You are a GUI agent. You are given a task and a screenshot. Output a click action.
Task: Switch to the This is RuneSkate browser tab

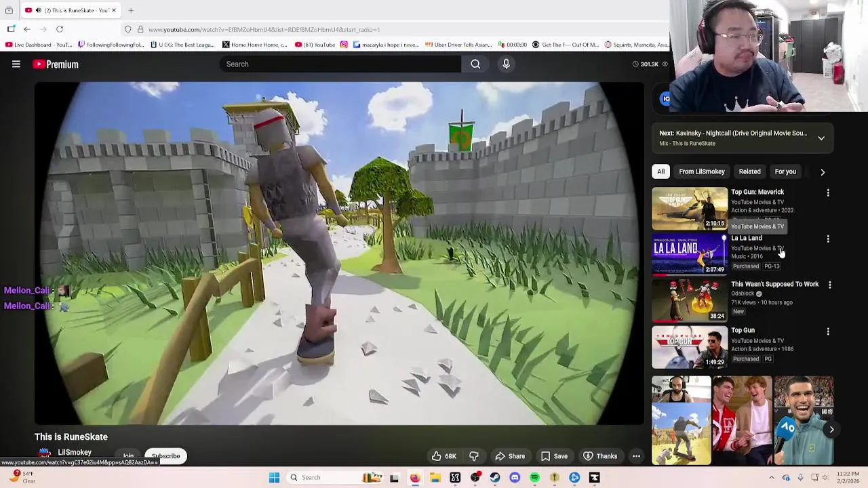coord(71,10)
